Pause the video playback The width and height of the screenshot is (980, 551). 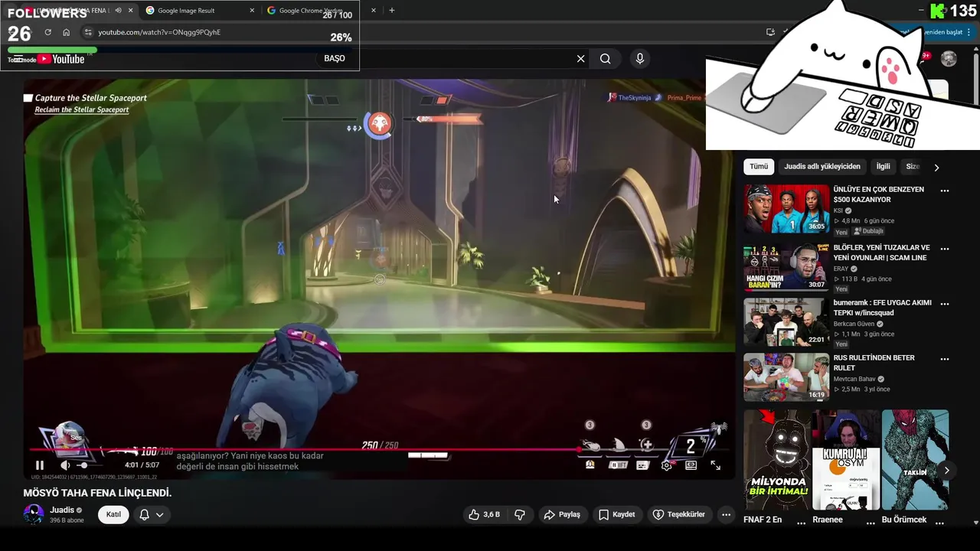[x=40, y=465]
